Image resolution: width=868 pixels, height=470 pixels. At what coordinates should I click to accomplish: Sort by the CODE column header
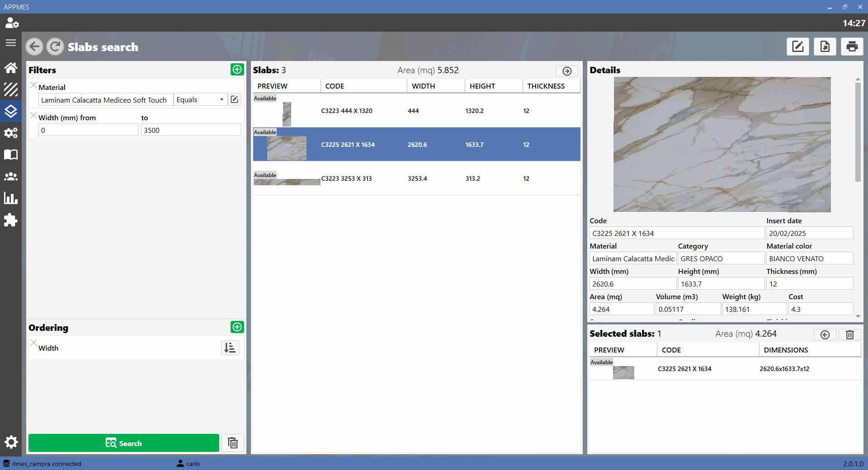363,86
